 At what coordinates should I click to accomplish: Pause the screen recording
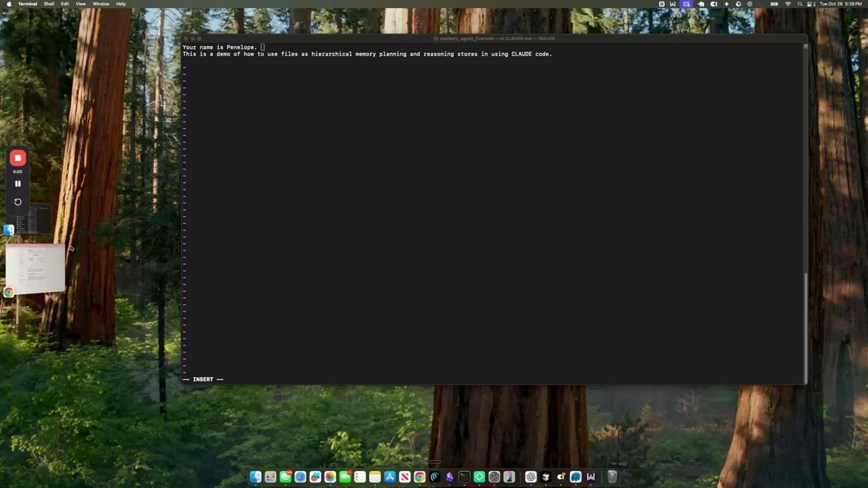coord(18,184)
